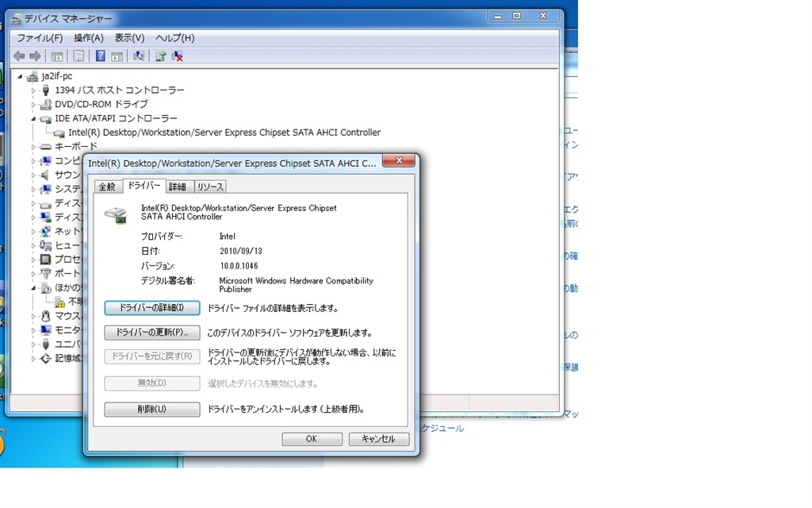Click the monitor category icon
The width and height of the screenshot is (812, 508).
(45, 329)
